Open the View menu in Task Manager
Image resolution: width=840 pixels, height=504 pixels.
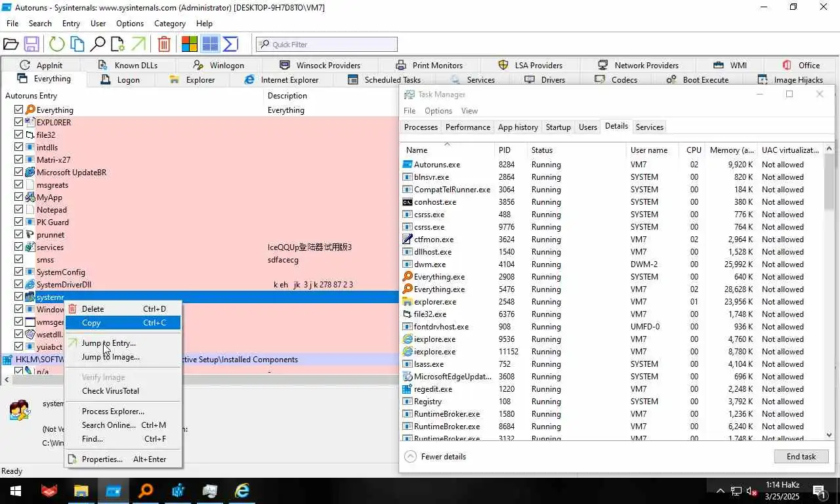pyautogui.click(x=469, y=111)
